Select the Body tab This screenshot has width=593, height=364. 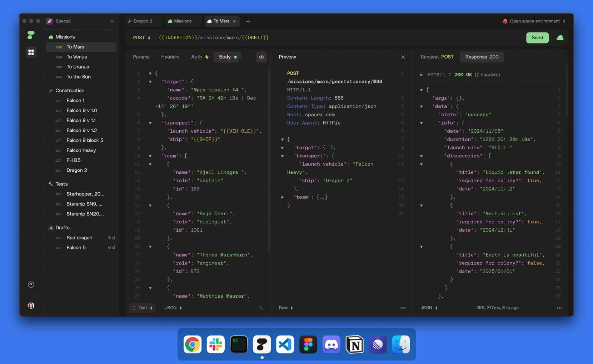(228, 57)
